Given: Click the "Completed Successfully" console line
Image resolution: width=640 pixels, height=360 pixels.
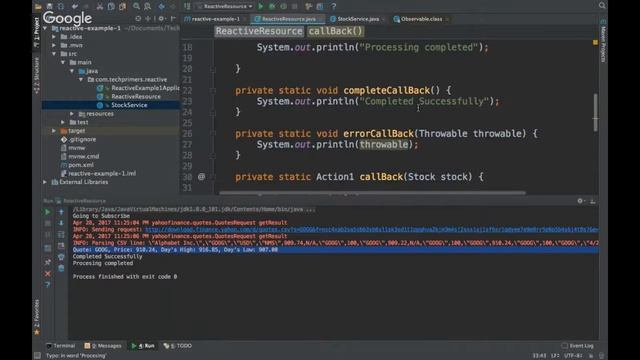Looking at the screenshot, I should click(x=107, y=256).
